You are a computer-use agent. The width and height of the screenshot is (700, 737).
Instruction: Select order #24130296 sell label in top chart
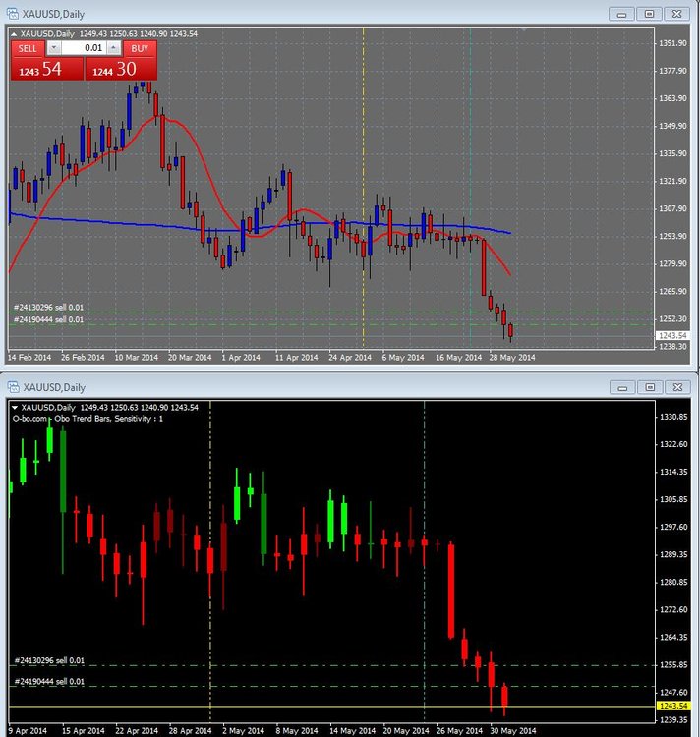[48, 307]
